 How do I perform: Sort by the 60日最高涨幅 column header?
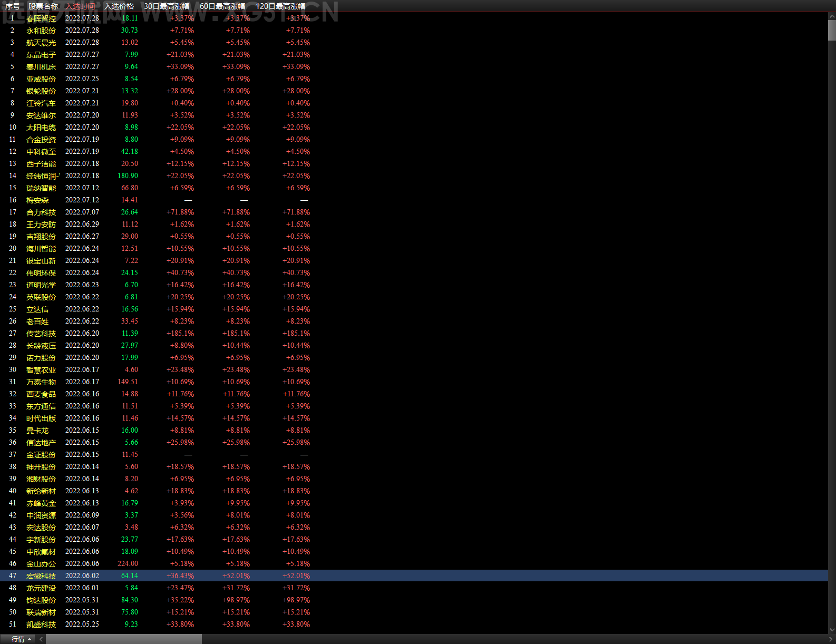(x=222, y=6)
